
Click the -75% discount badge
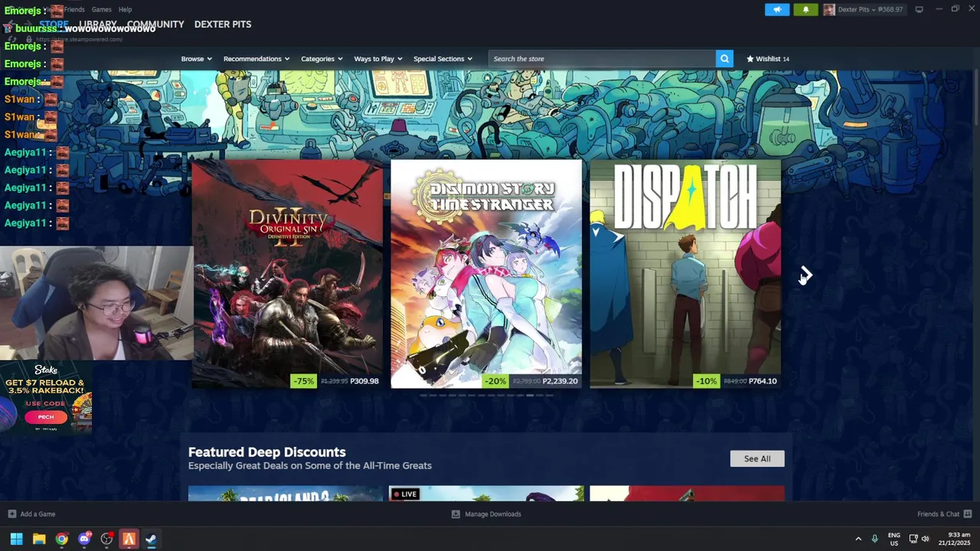pos(303,381)
